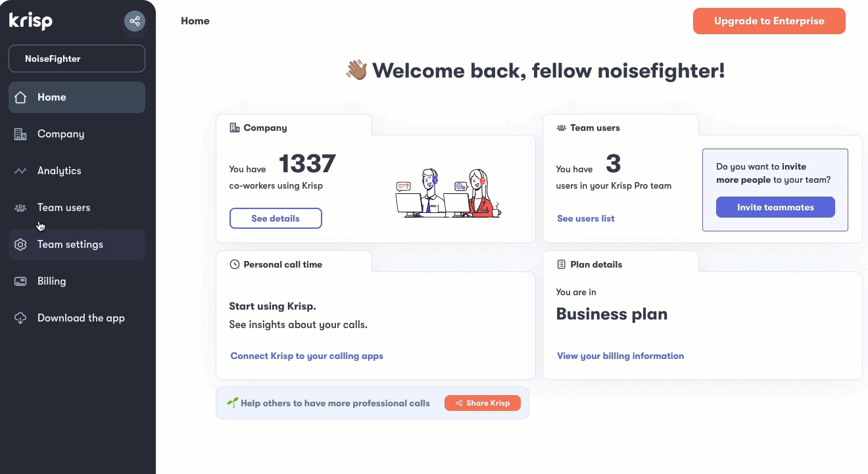
Task: Click the Team users people icon
Action: coord(20,207)
